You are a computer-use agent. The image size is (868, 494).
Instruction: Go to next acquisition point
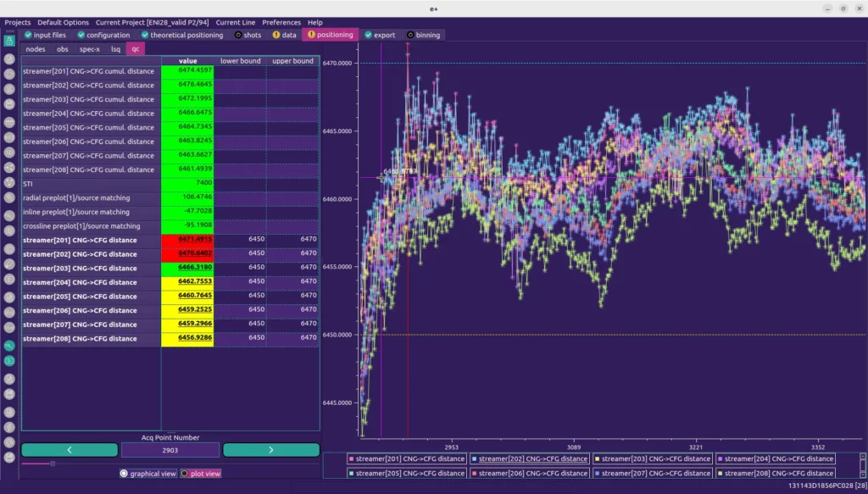point(271,450)
